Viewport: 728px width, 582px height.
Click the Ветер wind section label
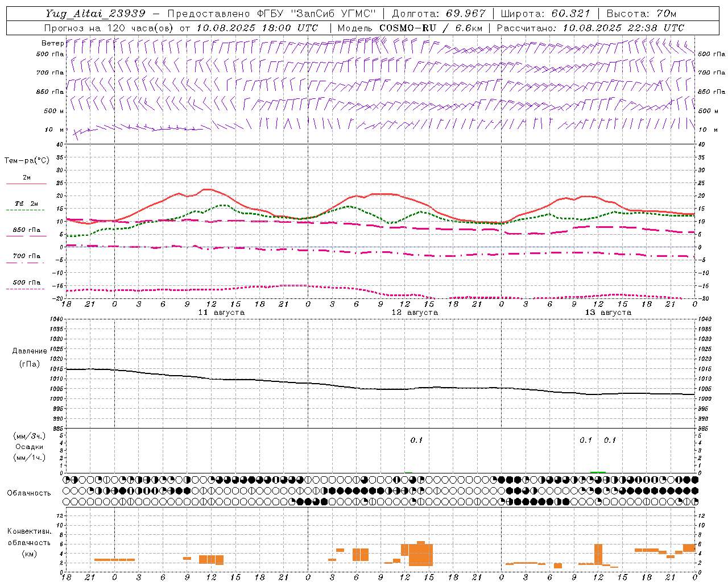tap(52, 43)
